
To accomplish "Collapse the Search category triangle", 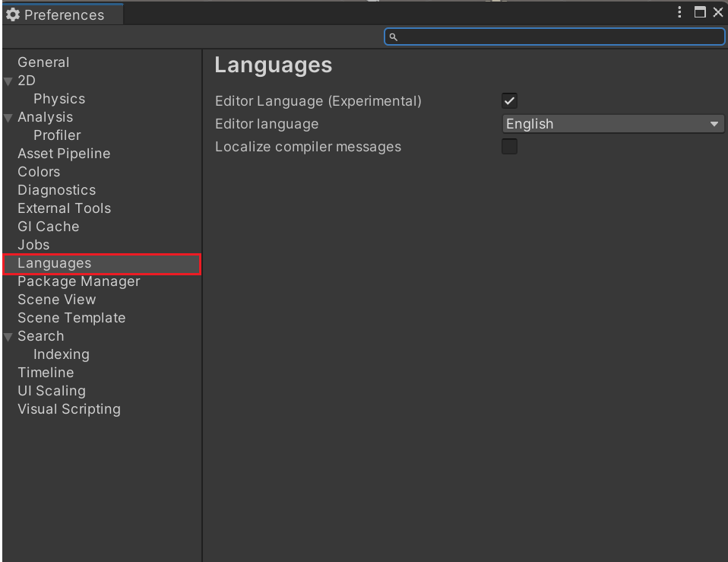I will 8,337.
